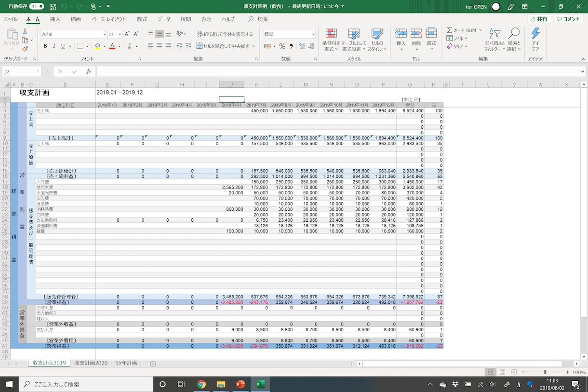
Task: Apply percent style number format
Action: (x=282, y=46)
